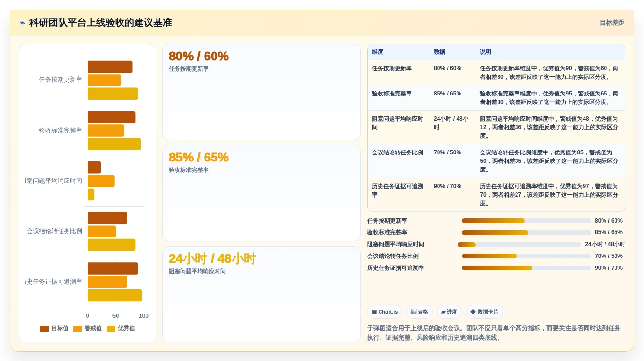Click 阻塞问题平均响应时间 progress bar
This screenshot has width=644, height=361.
tap(519, 245)
